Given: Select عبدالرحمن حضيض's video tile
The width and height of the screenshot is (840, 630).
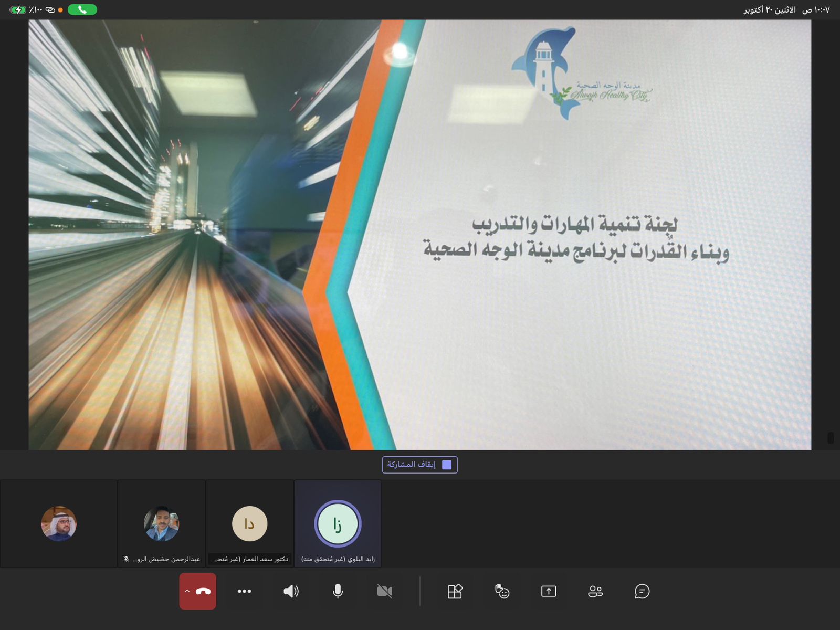Looking at the screenshot, I should [161, 523].
